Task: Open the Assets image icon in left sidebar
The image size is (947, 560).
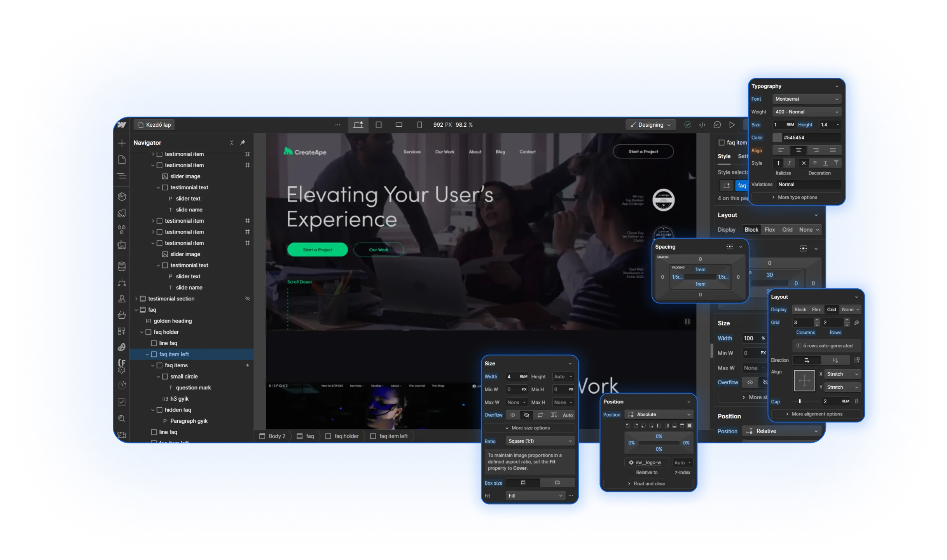Action: click(122, 245)
